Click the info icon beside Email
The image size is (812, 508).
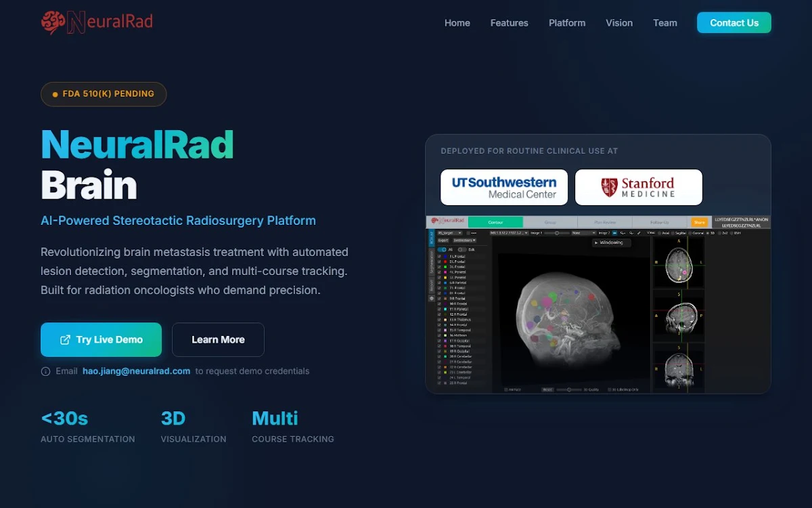click(x=45, y=371)
